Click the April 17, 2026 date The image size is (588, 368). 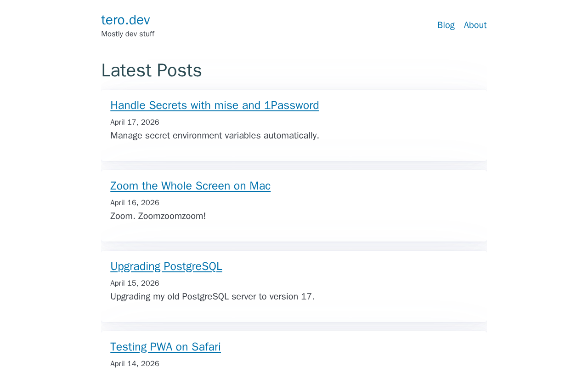click(135, 122)
